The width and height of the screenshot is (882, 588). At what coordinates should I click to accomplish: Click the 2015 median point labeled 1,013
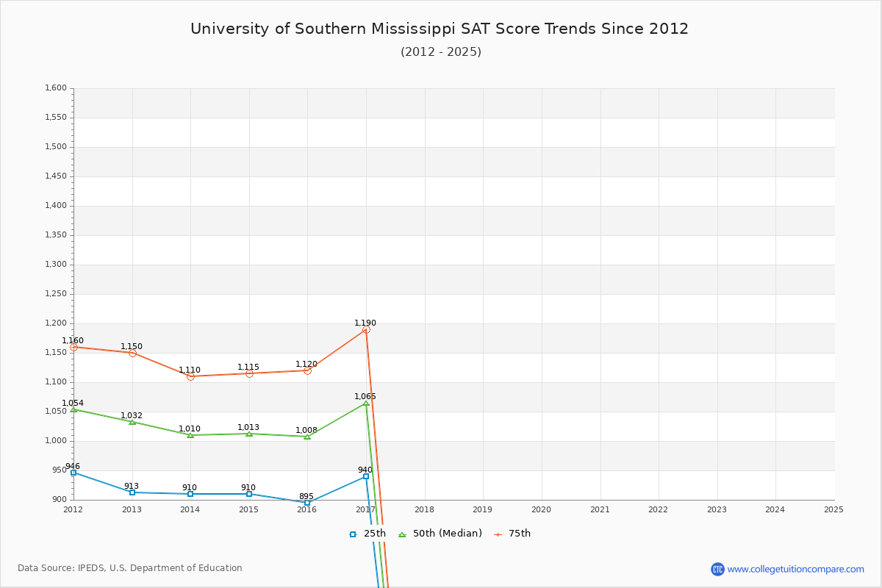pyautogui.click(x=249, y=434)
